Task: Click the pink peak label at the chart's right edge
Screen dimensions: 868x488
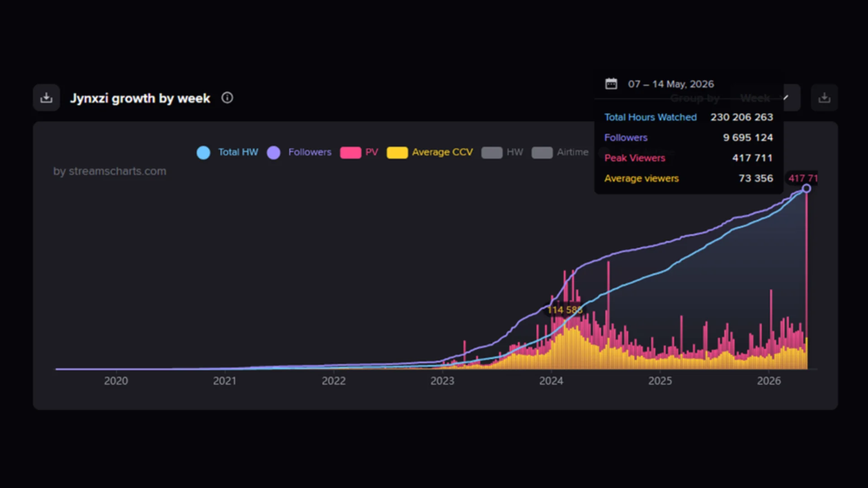Action: (x=802, y=178)
